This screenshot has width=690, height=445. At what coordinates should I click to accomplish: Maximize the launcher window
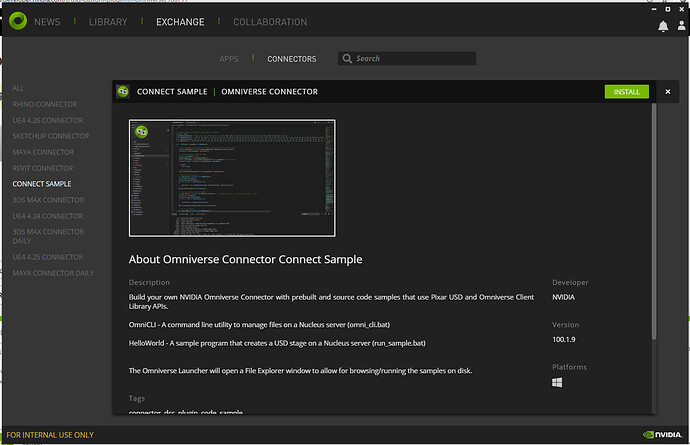coord(668,9)
